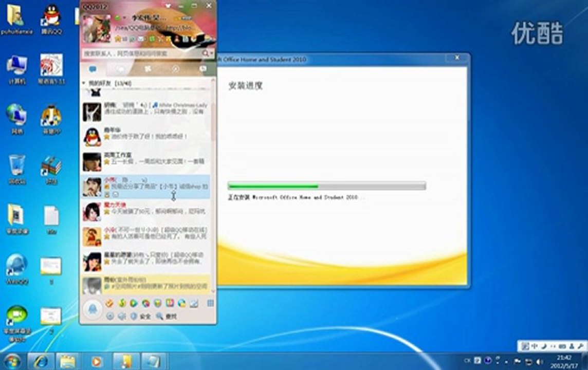Open the drawing board app icon in QQ

[x=194, y=303]
